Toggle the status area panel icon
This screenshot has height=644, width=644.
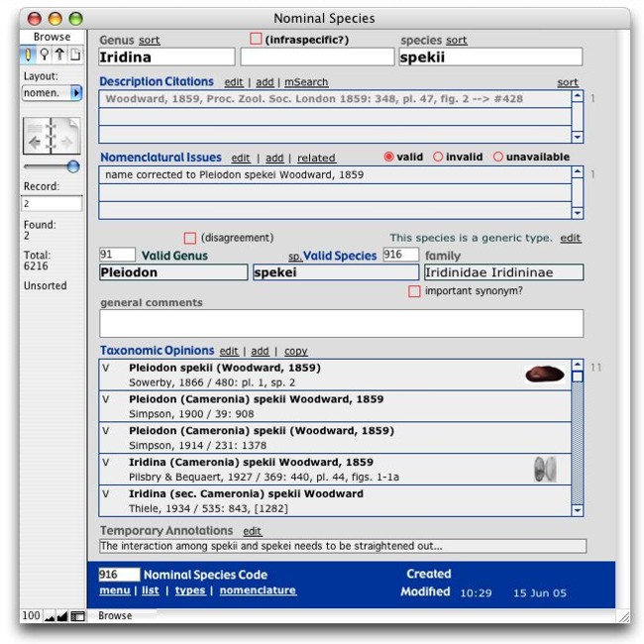click(77, 616)
